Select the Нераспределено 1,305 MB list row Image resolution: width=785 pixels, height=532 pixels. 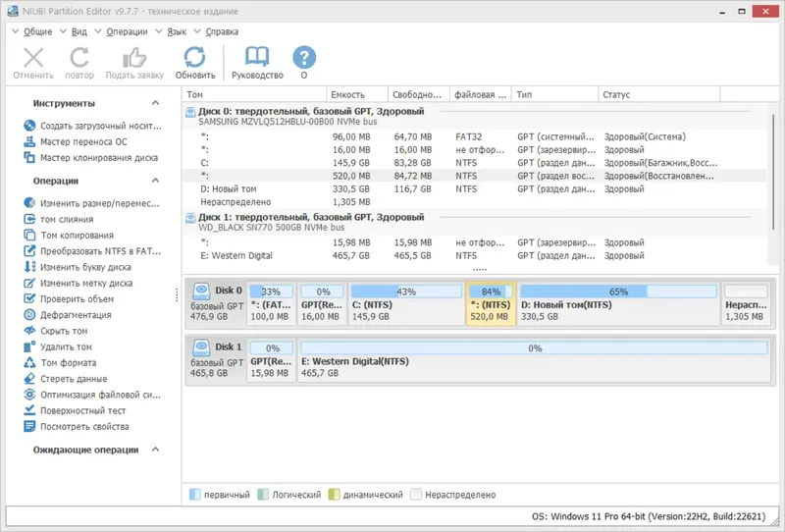pyautogui.click(x=476, y=202)
